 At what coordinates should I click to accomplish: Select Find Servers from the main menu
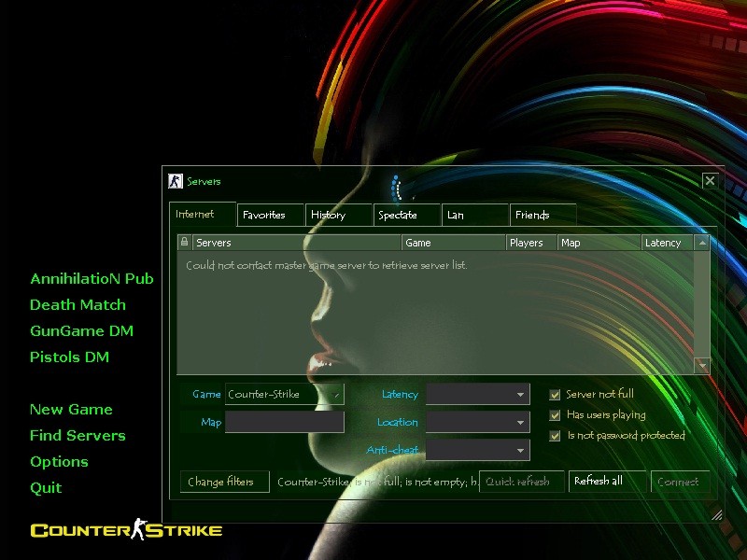click(x=78, y=435)
